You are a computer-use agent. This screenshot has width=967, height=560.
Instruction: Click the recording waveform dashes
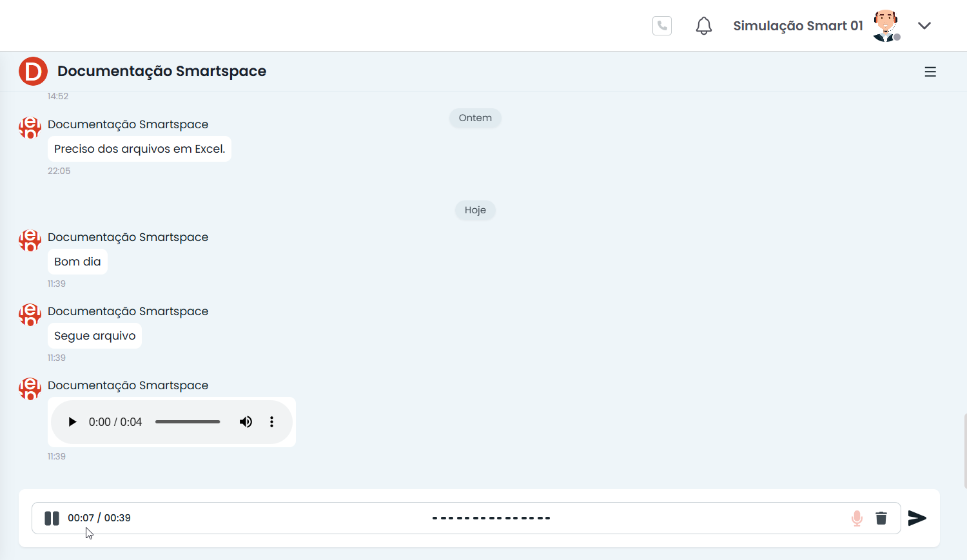point(491,518)
